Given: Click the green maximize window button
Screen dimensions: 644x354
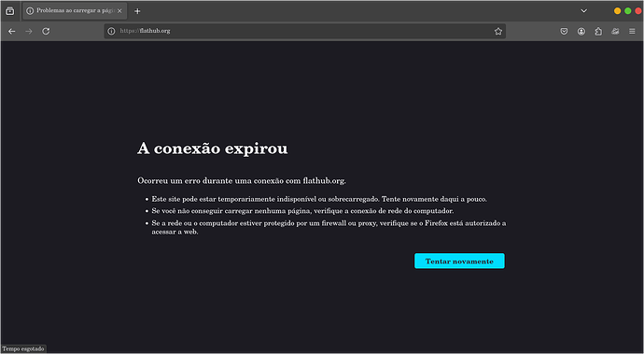Looking at the screenshot, I should coord(628,11).
